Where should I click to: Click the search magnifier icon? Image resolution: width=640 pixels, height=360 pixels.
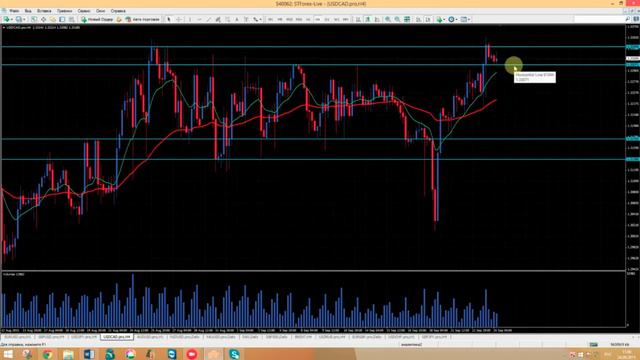pyautogui.click(x=628, y=19)
